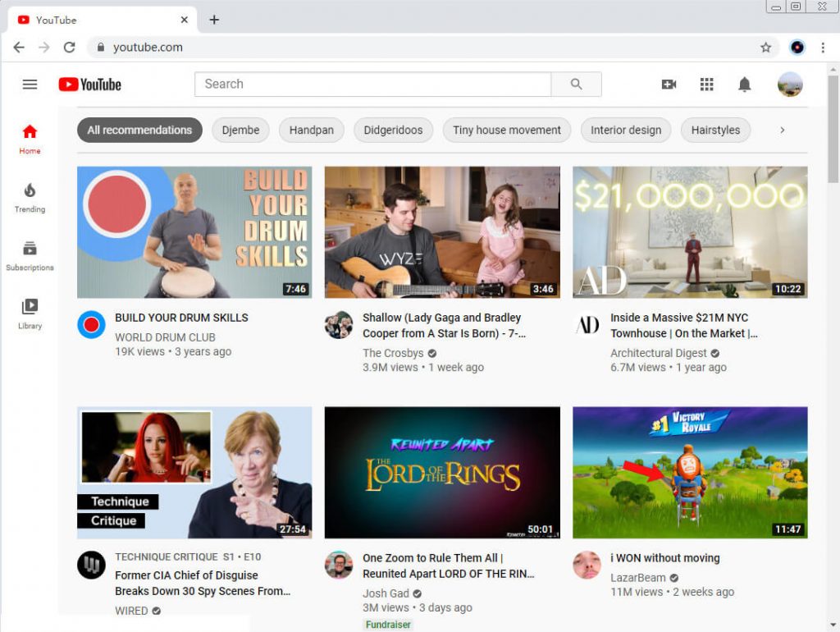Open Library in sidebar

30,314
